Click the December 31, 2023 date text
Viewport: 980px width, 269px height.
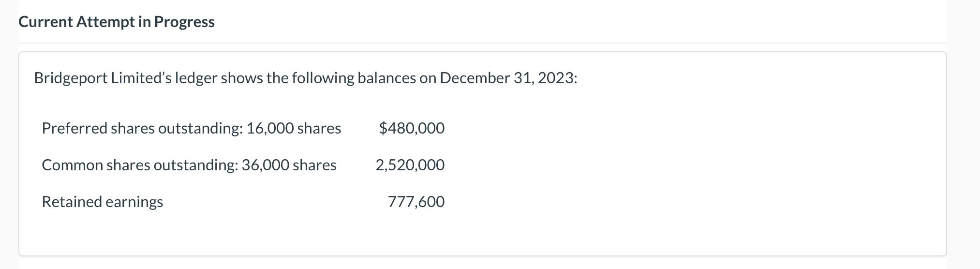pyautogui.click(x=508, y=78)
